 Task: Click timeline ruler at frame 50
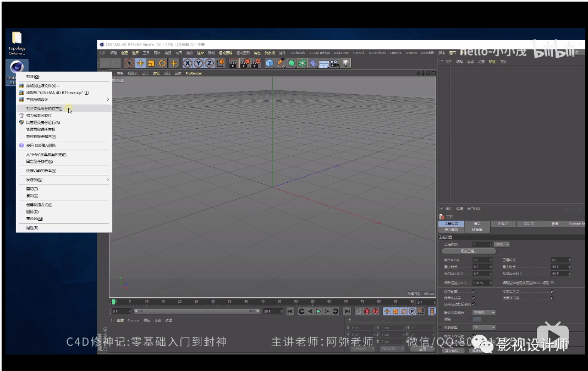[279, 302]
